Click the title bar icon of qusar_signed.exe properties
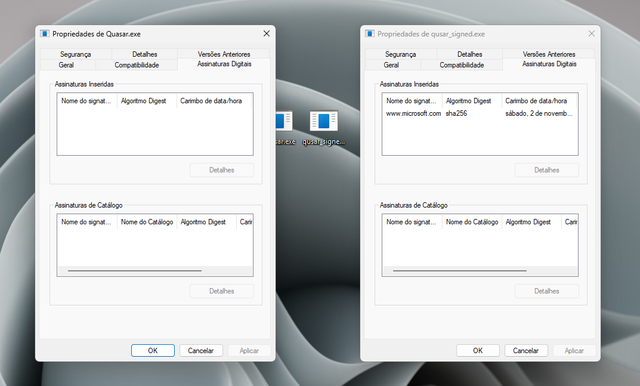Image resolution: width=640 pixels, height=386 pixels. [369, 34]
